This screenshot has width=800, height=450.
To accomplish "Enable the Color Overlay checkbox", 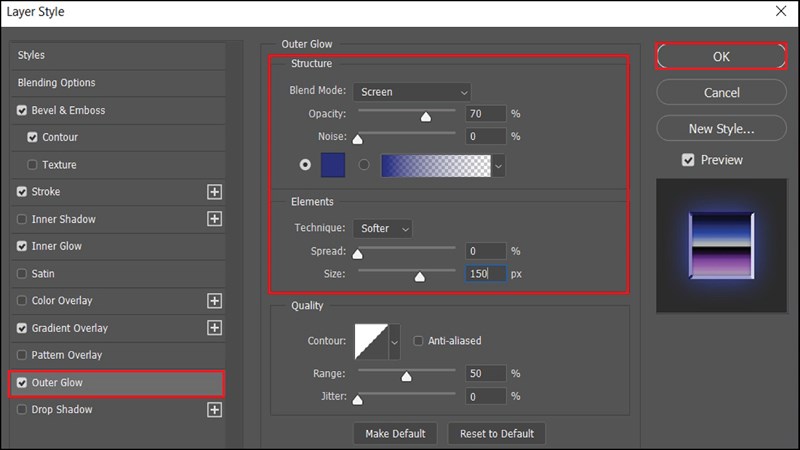I will [x=22, y=301].
